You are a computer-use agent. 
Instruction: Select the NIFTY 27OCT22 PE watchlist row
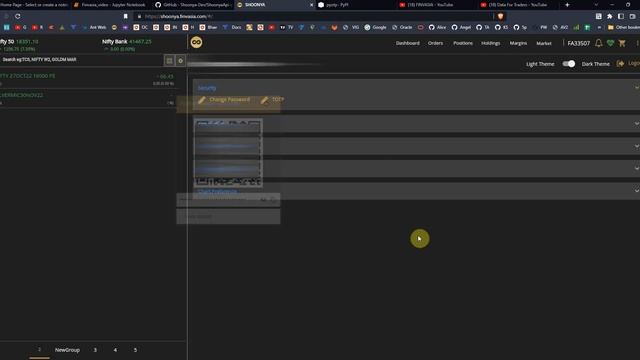tap(87, 79)
